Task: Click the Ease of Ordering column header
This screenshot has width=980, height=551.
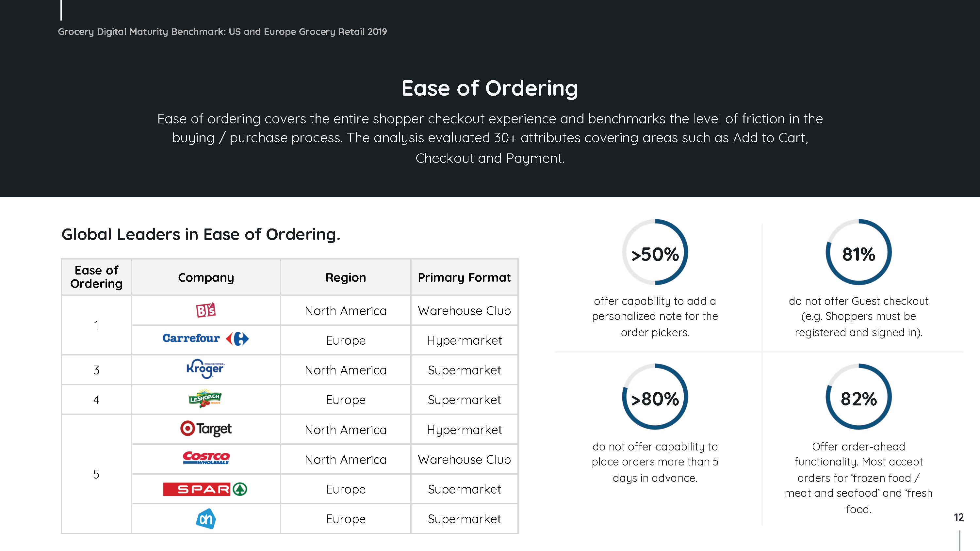Action: (96, 277)
